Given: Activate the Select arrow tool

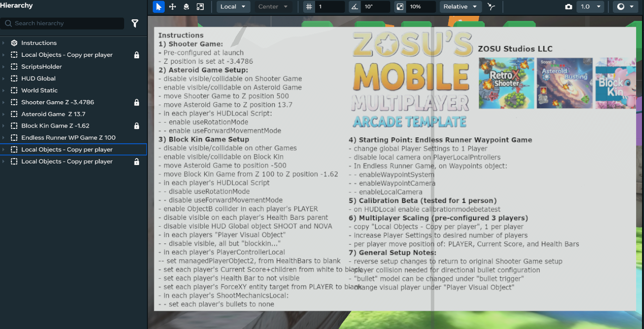Looking at the screenshot, I should click(159, 7).
